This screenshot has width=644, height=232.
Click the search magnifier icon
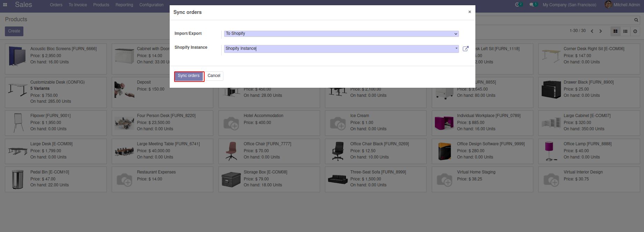coord(636,20)
